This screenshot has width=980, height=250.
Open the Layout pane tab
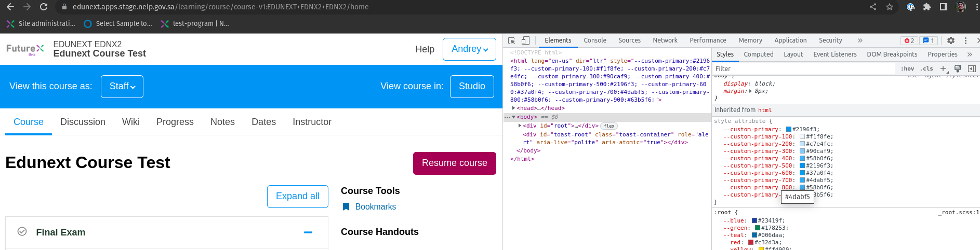pyautogui.click(x=793, y=54)
